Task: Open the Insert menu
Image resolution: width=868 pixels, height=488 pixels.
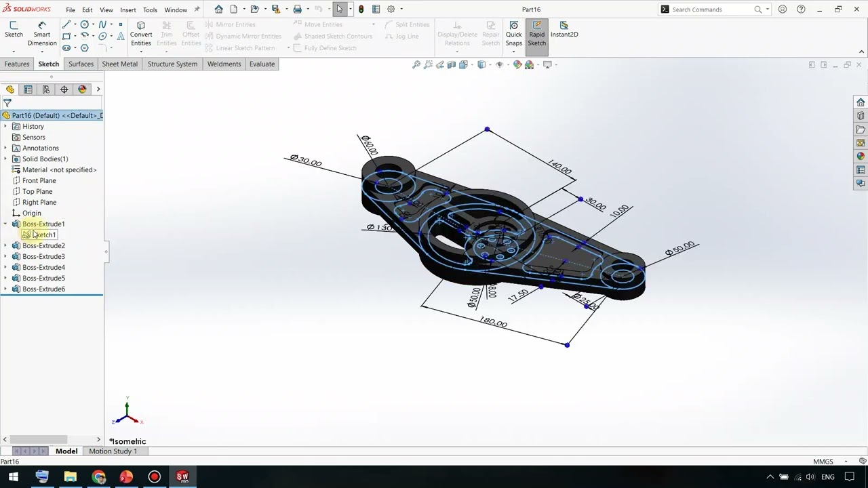Action: [128, 10]
